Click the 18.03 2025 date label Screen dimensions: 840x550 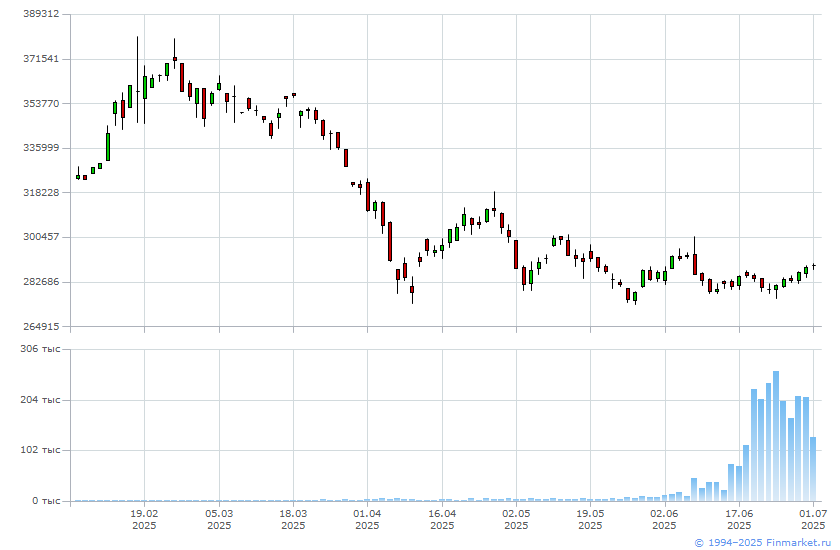pyautogui.click(x=293, y=519)
